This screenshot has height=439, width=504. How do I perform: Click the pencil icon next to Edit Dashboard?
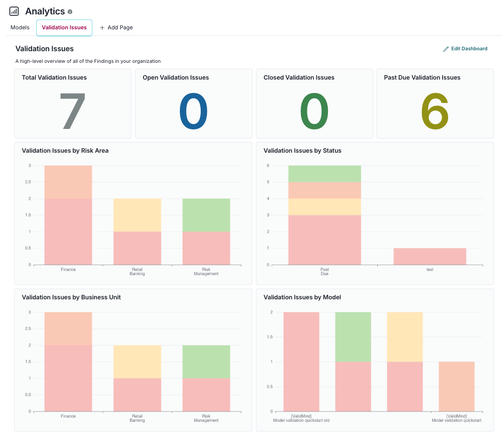[446, 48]
